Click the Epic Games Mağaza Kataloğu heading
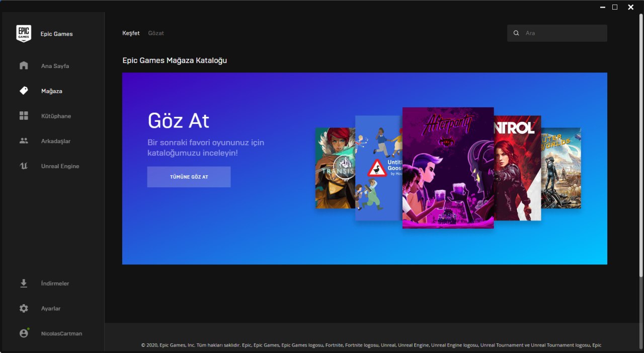 click(175, 60)
